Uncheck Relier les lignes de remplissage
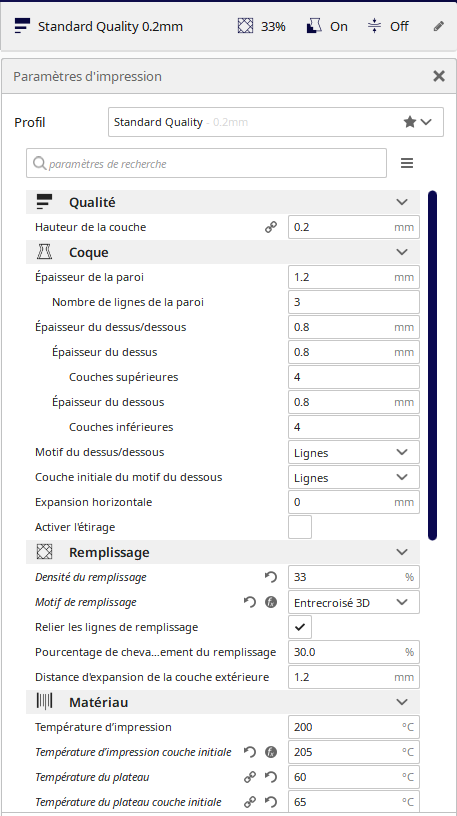457x816 pixels. pos(300,627)
